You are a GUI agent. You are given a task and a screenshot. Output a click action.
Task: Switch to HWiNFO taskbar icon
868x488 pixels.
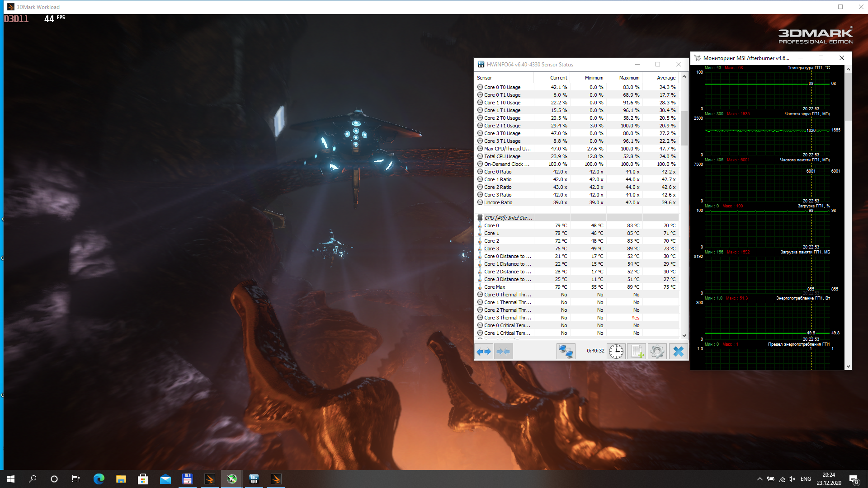[254, 479]
